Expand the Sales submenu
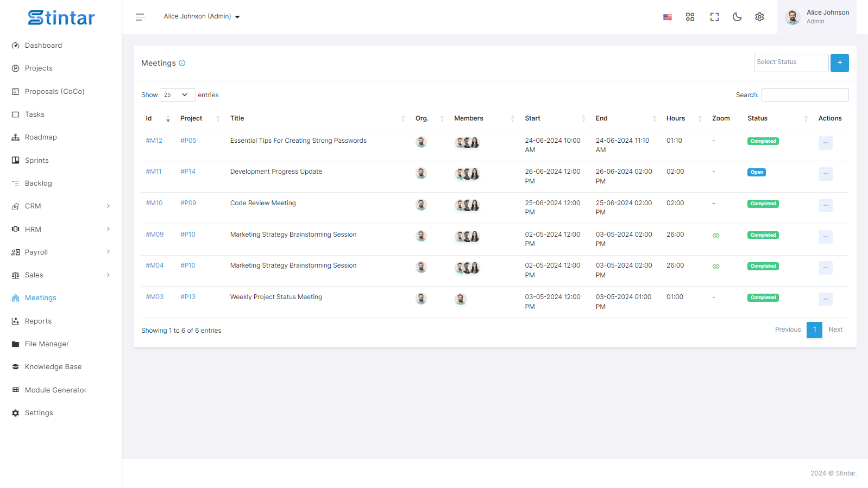Viewport: 868px width, 488px height. [61, 275]
